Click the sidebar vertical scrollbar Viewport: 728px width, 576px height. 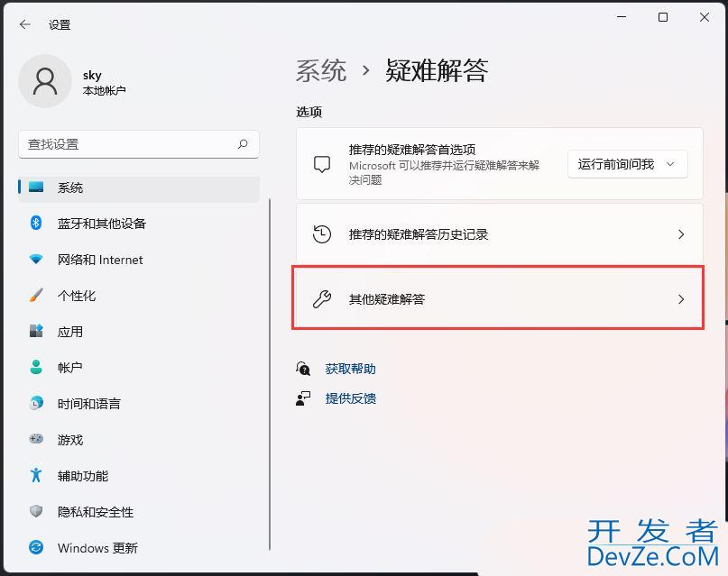tap(270, 374)
